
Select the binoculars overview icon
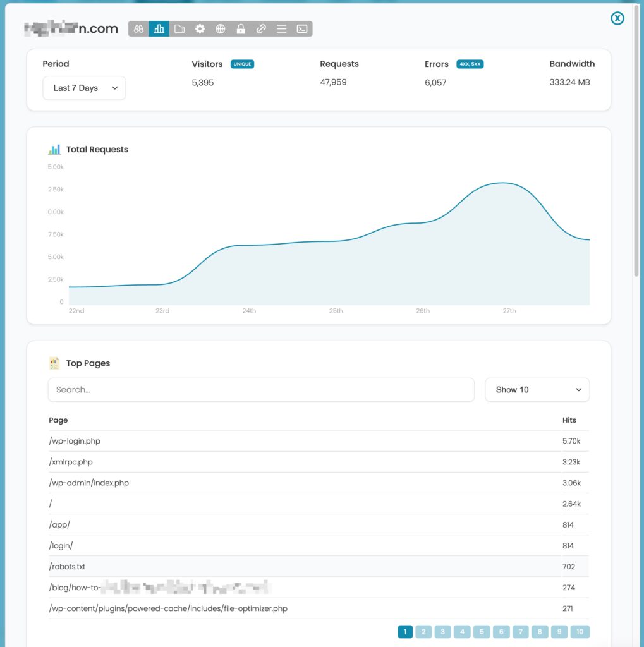(138, 28)
